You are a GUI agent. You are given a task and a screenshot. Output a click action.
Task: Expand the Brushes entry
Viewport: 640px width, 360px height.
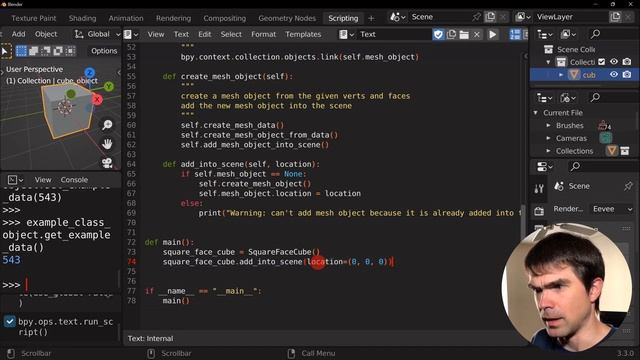click(548, 126)
